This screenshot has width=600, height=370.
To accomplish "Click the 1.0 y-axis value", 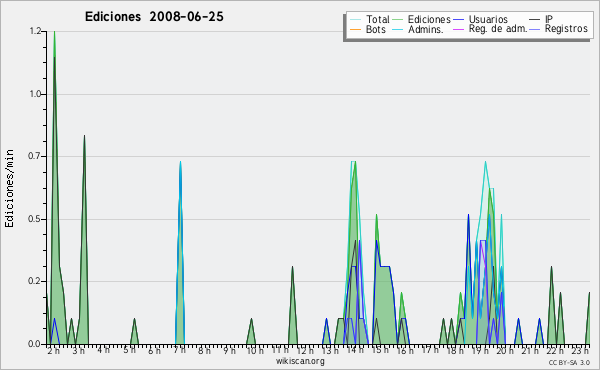I will click(x=35, y=94).
